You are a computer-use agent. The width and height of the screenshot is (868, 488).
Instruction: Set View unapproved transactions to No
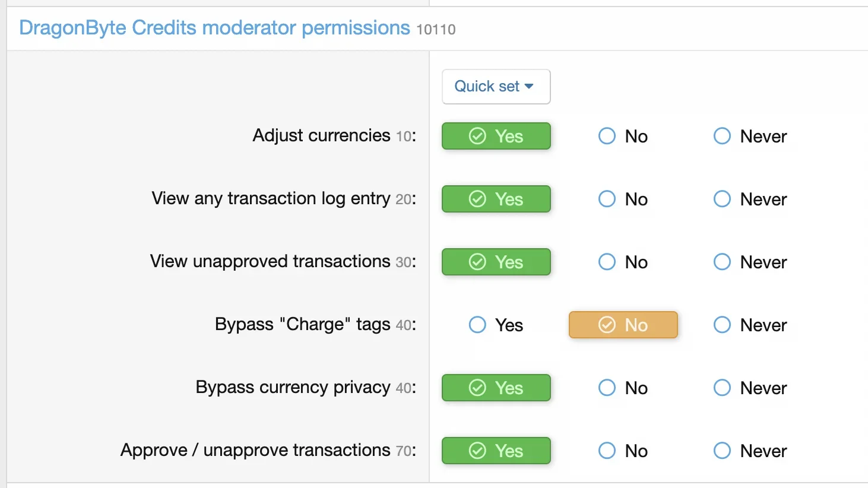point(623,262)
